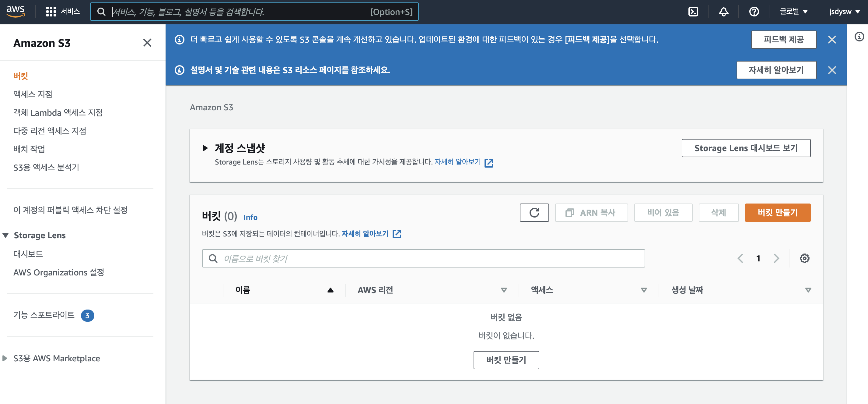Open AWS CloudShell terminal icon
The width and height of the screenshot is (868, 404).
click(x=693, y=12)
